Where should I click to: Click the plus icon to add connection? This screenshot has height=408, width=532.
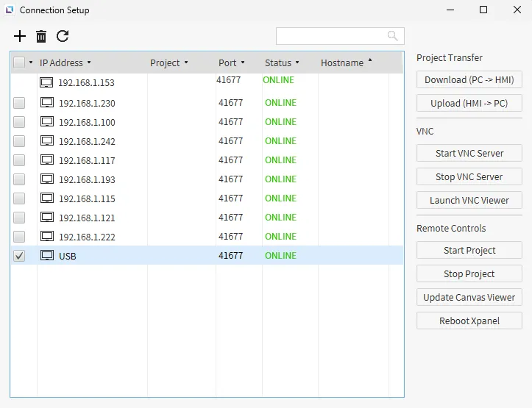(x=20, y=36)
